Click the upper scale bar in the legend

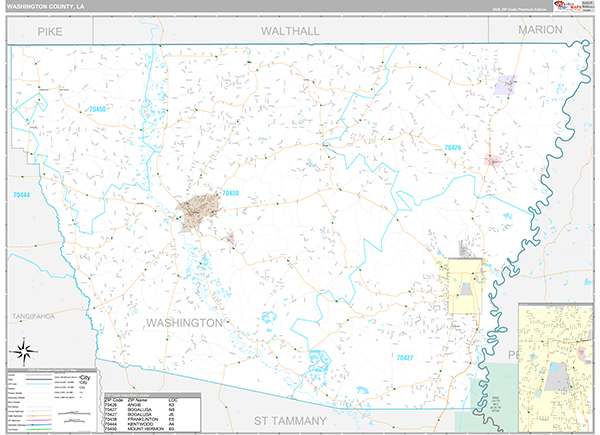[x=74, y=413]
